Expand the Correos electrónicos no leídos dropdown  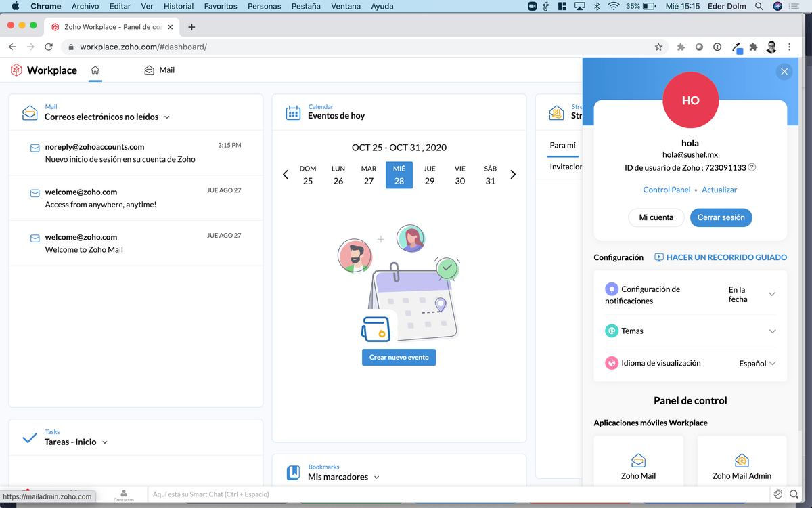[167, 117]
